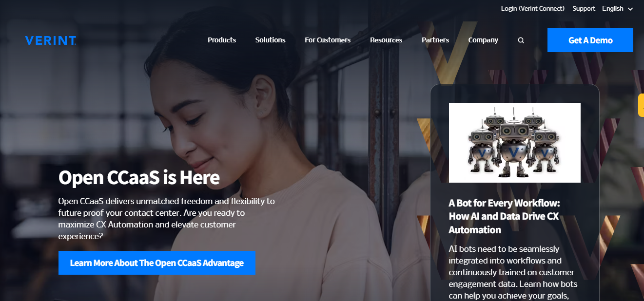644x301 pixels.
Task: Open the Partners menu
Action: coord(435,40)
